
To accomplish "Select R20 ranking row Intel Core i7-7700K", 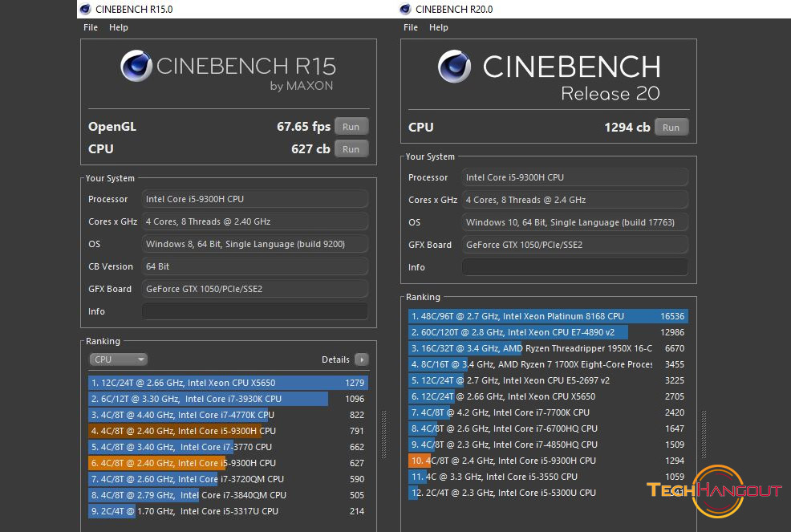I will tap(549, 412).
